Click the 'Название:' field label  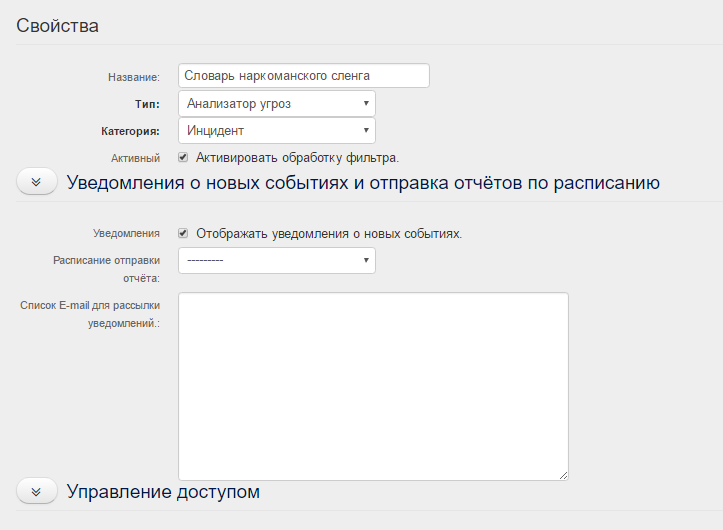[133, 77]
